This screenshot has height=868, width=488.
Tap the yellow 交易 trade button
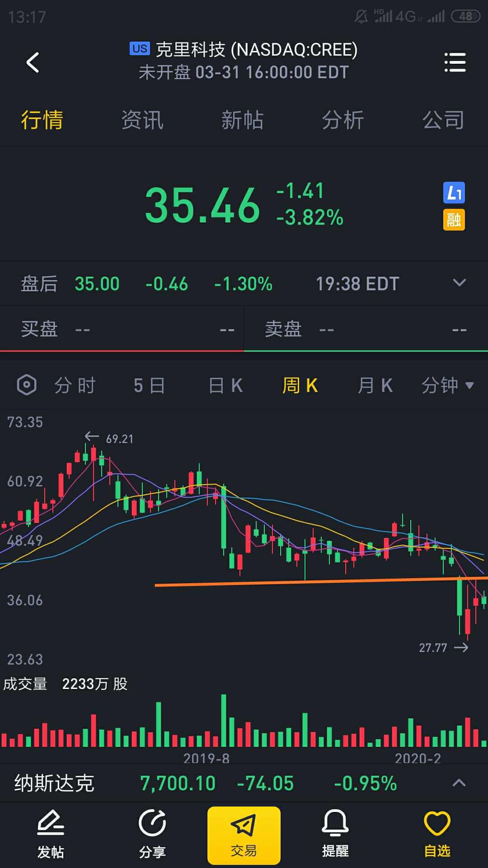(244, 835)
